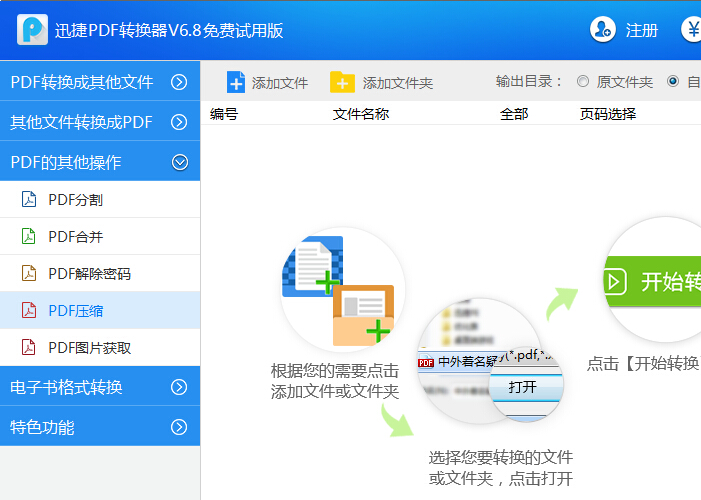Select PDF压缩 function

100,310
